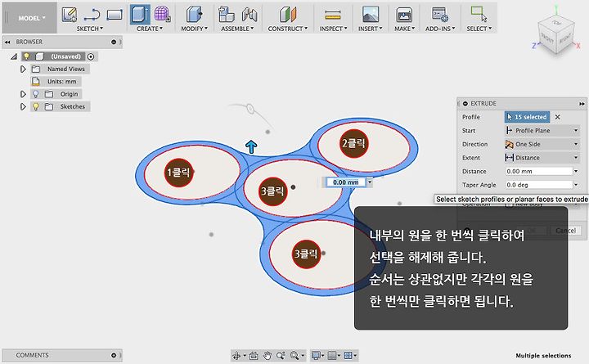The width and height of the screenshot is (589, 364).
Task: Expand the Named Views folder
Action: [23, 69]
